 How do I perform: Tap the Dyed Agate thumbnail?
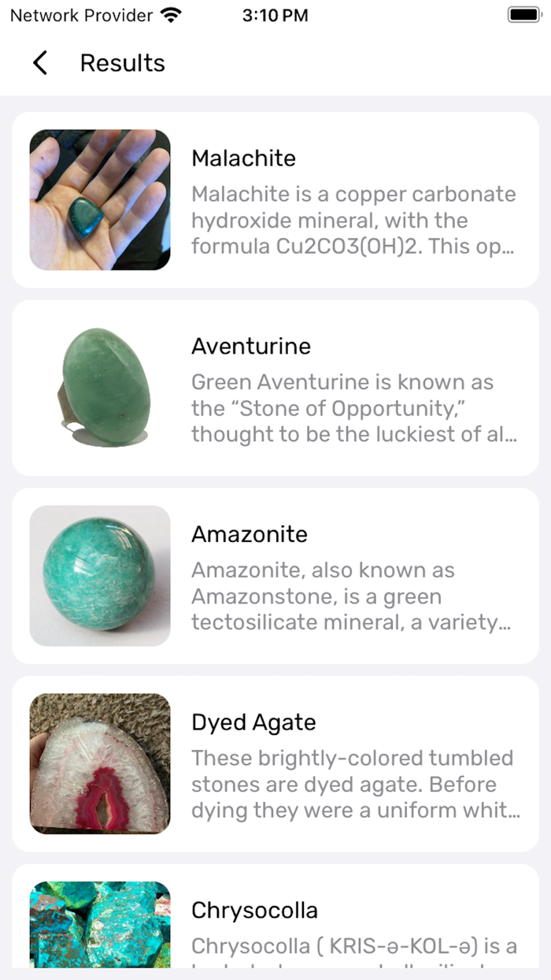click(99, 762)
